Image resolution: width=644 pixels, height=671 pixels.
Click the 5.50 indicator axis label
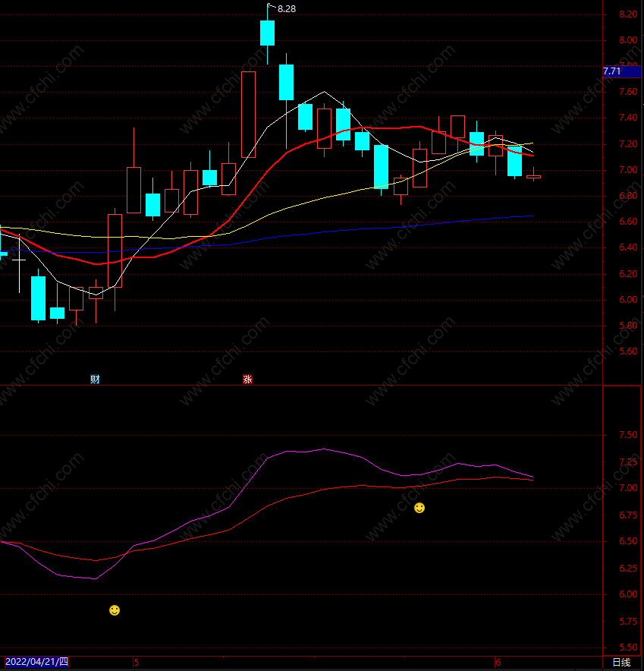coord(628,647)
